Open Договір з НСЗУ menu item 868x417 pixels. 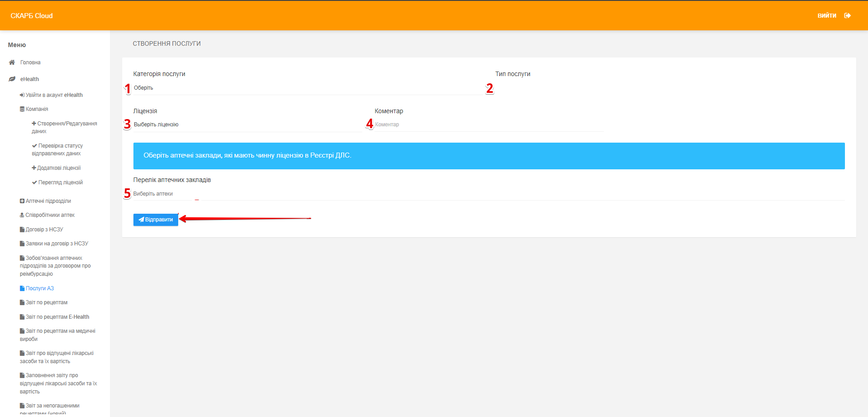point(44,230)
